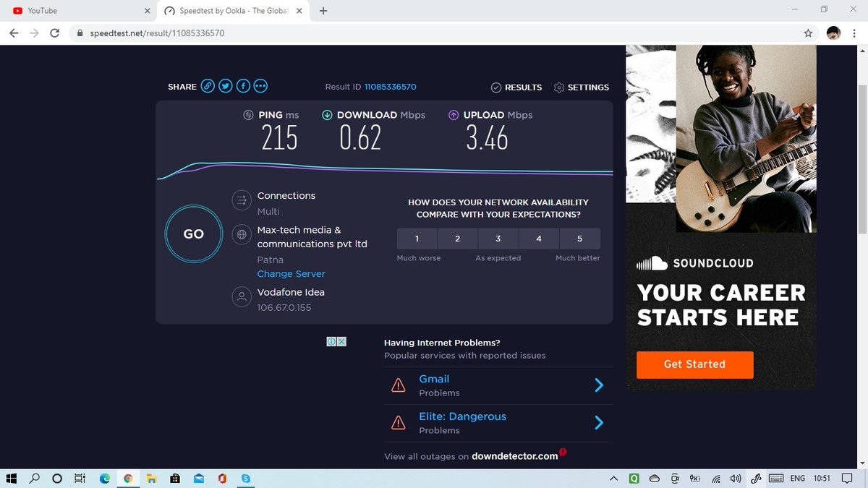
Task: Open Skype from taskbar
Action: coord(246,479)
